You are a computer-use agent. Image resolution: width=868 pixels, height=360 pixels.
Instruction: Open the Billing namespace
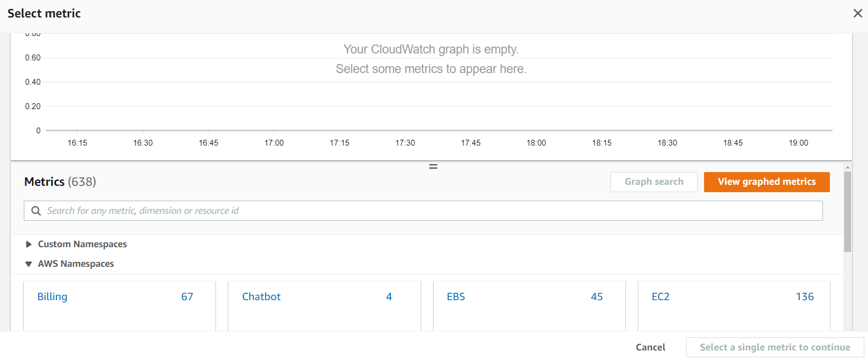[x=52, y=296]
